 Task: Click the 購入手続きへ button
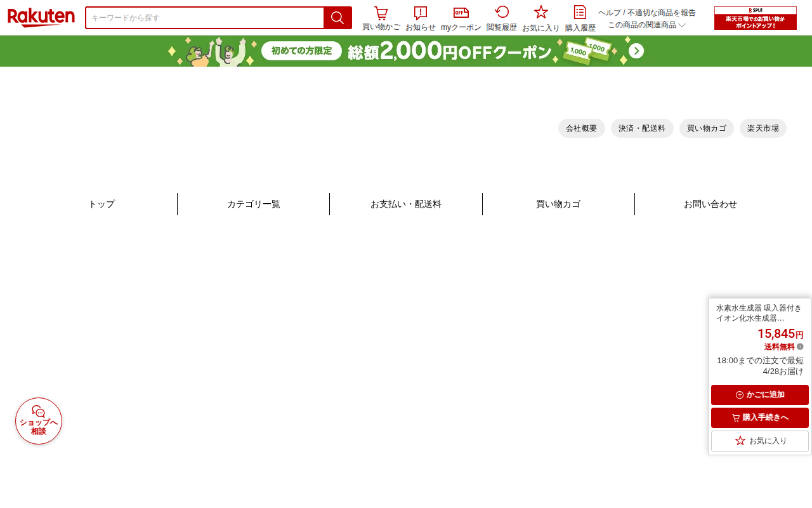click(760, 418)
